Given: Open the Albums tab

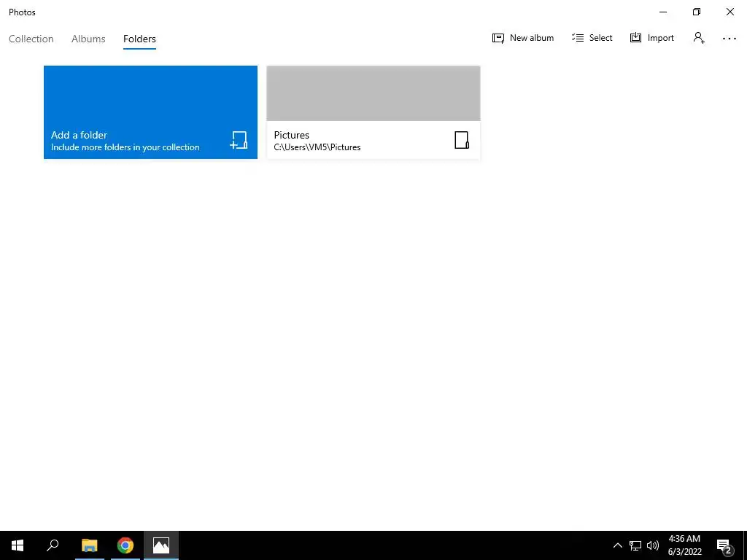Looking at the screenshot, I should tap(88, 39).
